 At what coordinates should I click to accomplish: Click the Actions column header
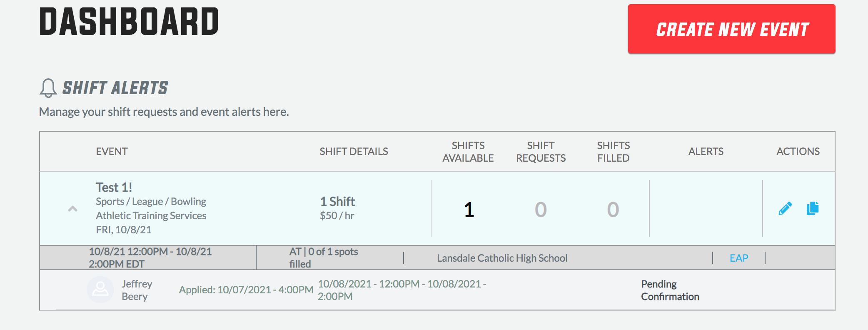click(798, 151)
